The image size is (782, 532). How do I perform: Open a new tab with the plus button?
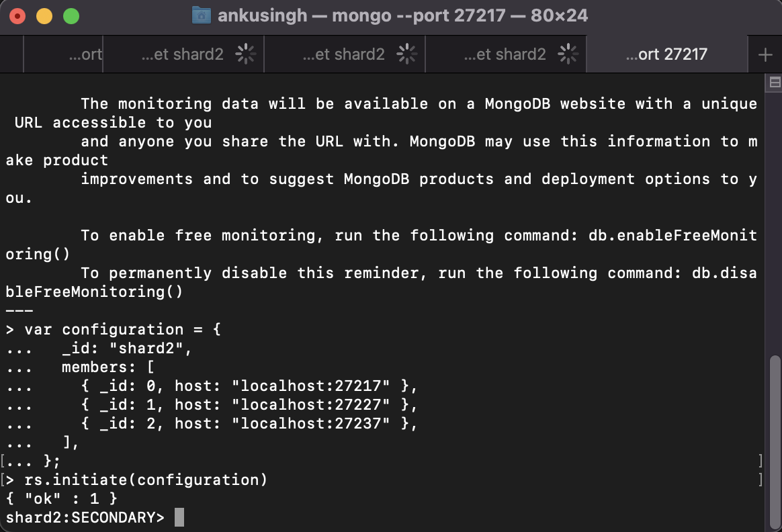[765, 54]
